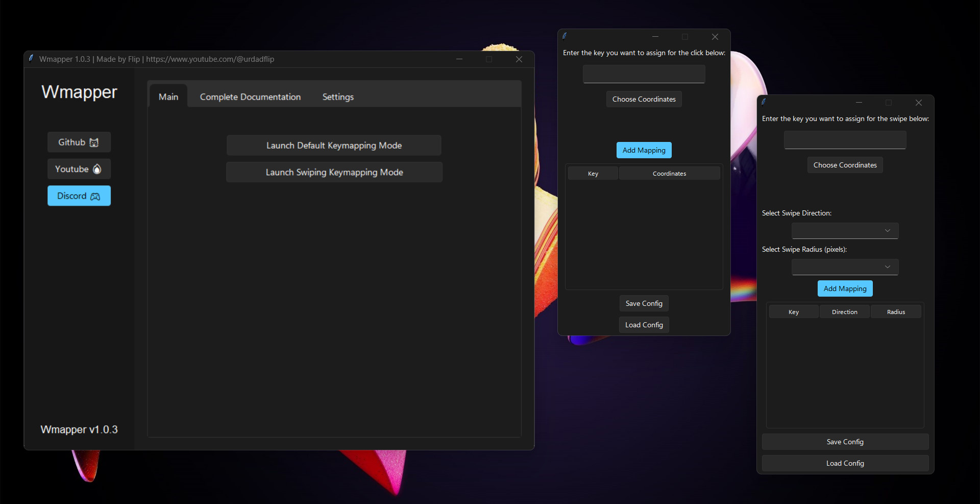
Task: Click the feather icon in Wmapper title bar
Action: pyautogui.click(x=31, y=58)
